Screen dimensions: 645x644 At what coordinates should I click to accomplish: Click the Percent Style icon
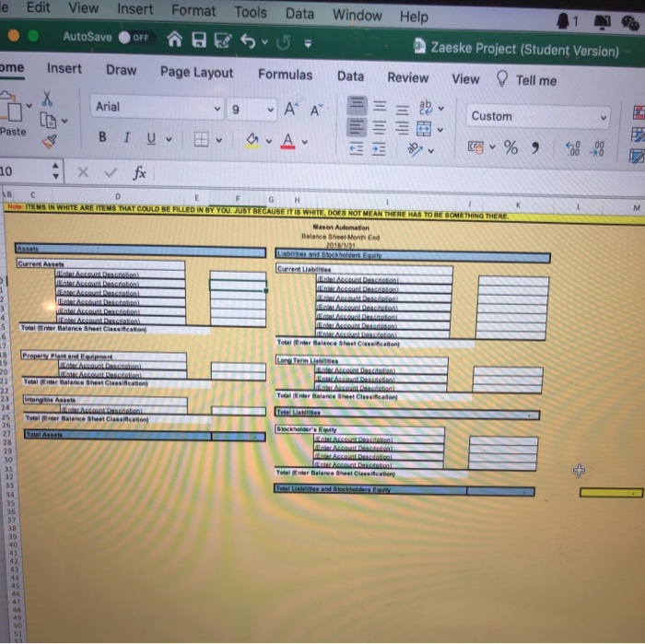[510, 147]
